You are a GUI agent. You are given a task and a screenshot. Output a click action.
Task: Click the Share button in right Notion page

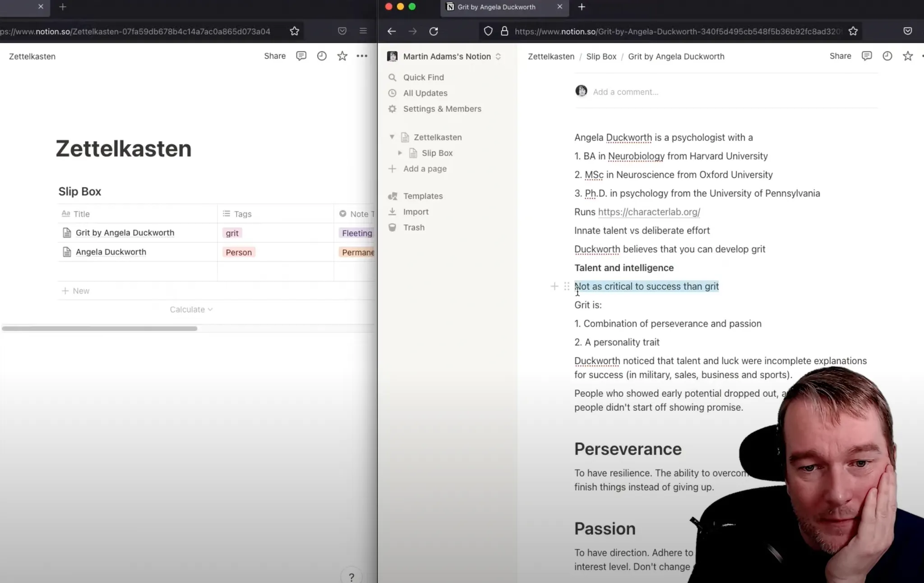tap(840, 56)
